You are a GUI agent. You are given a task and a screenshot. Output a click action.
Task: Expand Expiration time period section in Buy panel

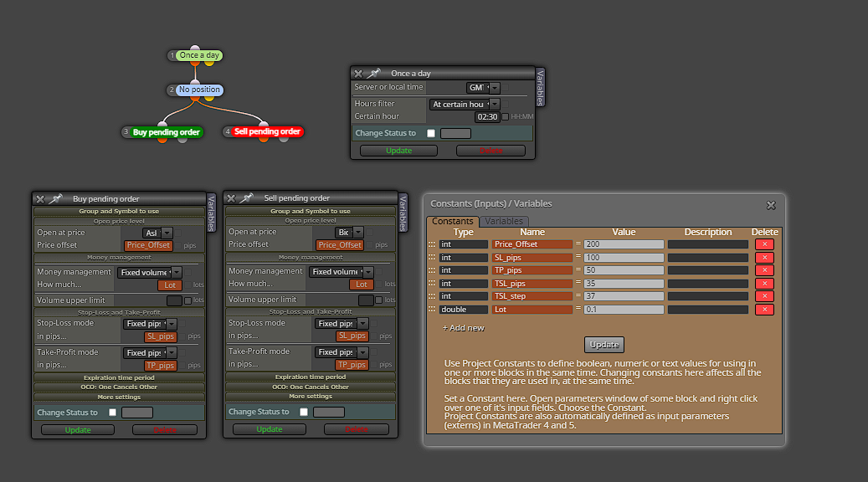pyautogui.click(x=119, y=377)
